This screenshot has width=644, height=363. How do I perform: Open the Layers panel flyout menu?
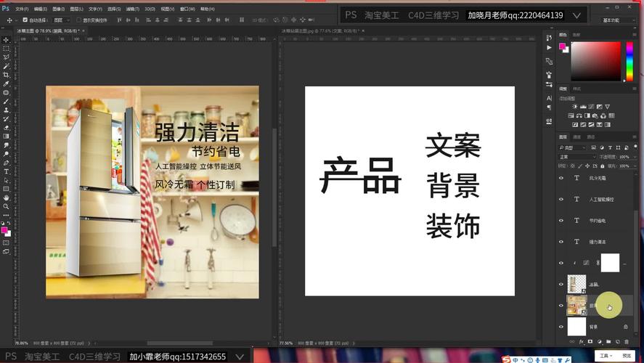tap(635, 136)
